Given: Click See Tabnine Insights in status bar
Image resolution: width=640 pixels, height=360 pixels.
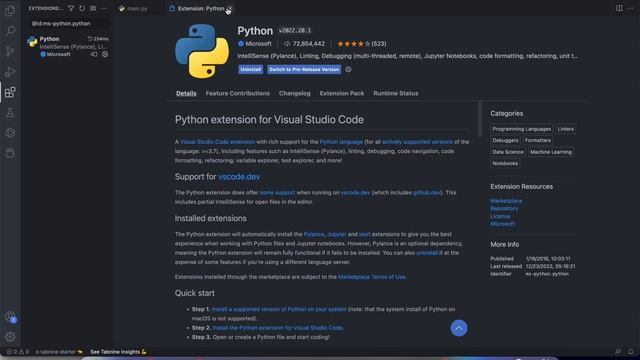Looking at the screenshot, I should click(118, 351).
